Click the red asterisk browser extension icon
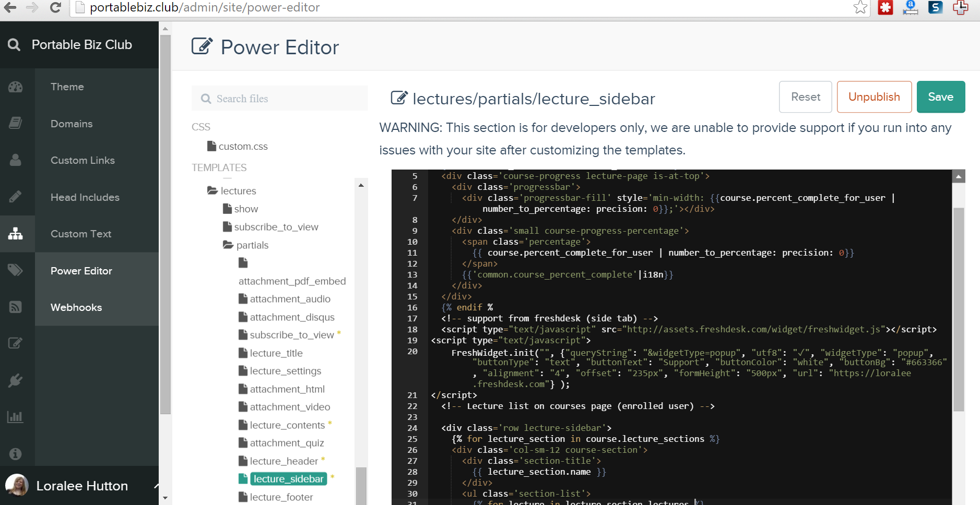Viewport: 980px width, 505px height. 885,7
